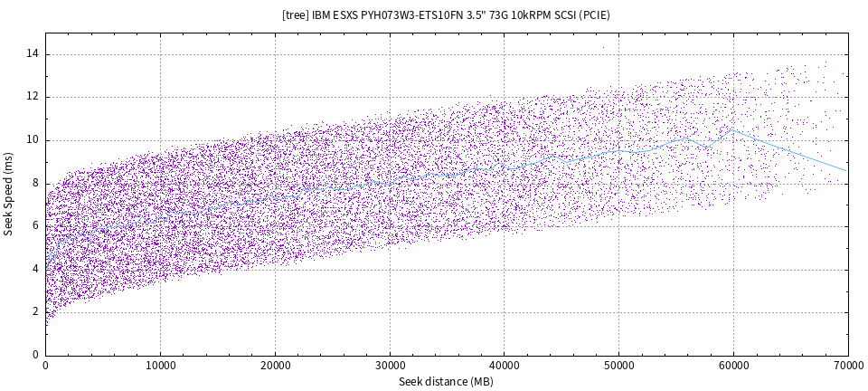Select the 10 y-axis tick label

(x=32, y=140)
